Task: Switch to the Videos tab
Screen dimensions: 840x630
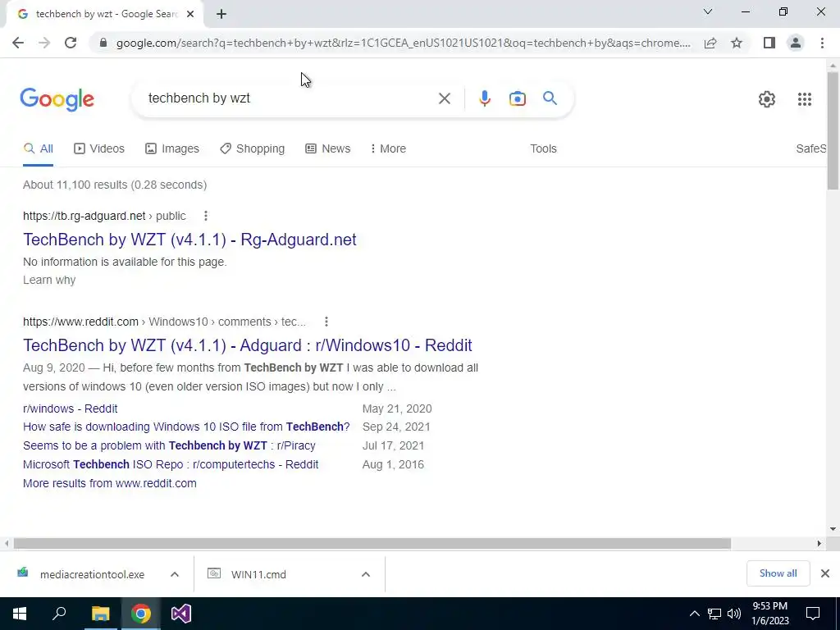Action: (x=99, y=149)
